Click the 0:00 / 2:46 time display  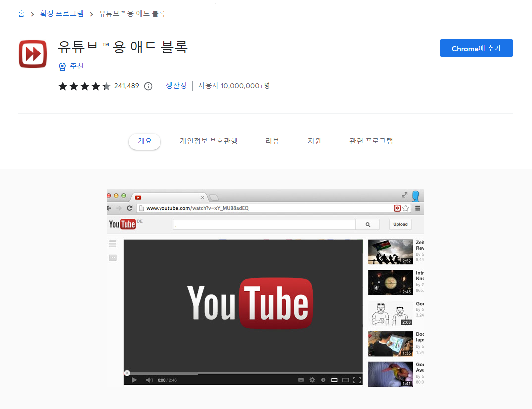click(167, 380)
